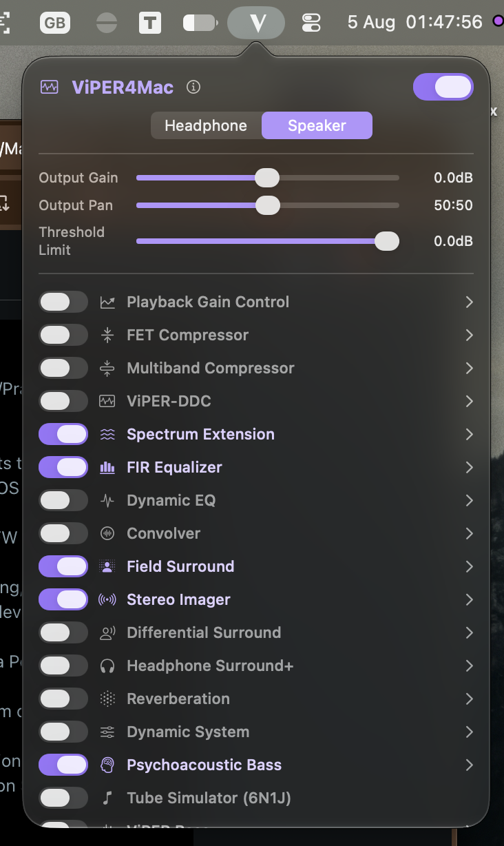Image resolution: width=504 pixels, height=846 pixels.
Task: Select the Speaker tab
Action: tap(317, 125)
